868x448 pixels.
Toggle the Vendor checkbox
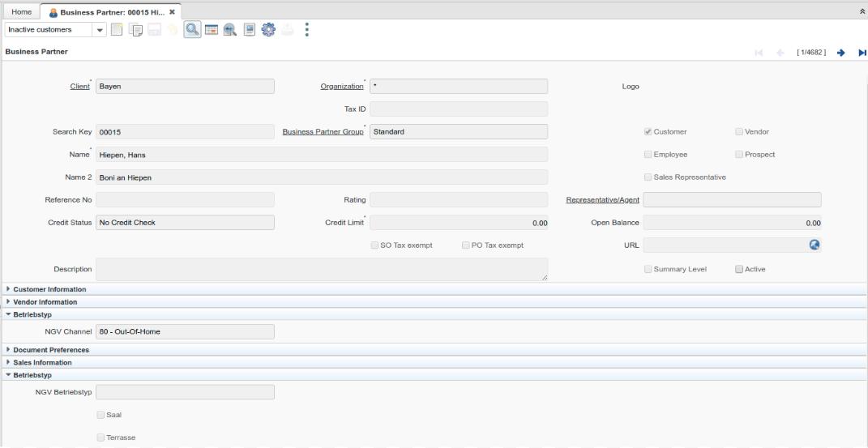(x=739, y=131)
